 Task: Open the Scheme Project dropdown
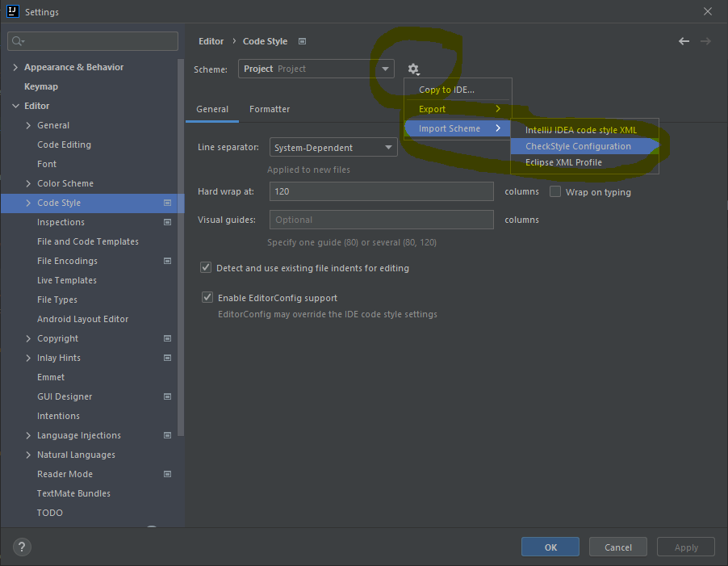pyautogui.click(x=316, y=69)
